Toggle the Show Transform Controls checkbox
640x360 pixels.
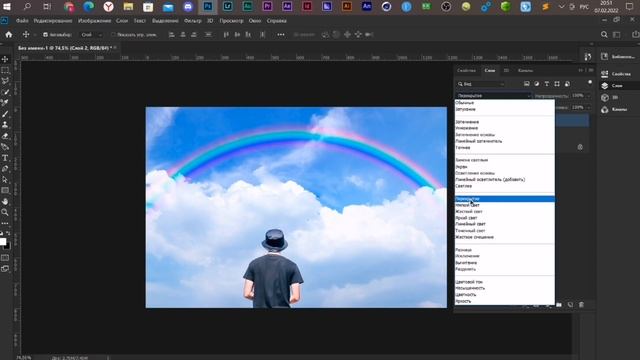[x=113, y=35]
